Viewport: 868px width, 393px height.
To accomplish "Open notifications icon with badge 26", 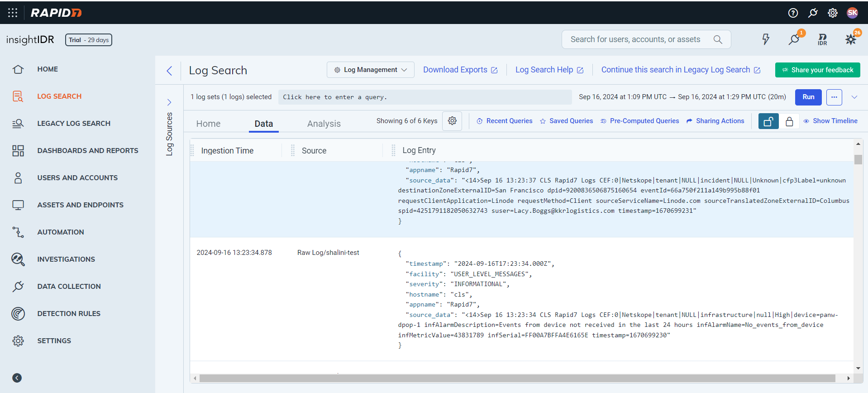I will [x=851, y=39].
